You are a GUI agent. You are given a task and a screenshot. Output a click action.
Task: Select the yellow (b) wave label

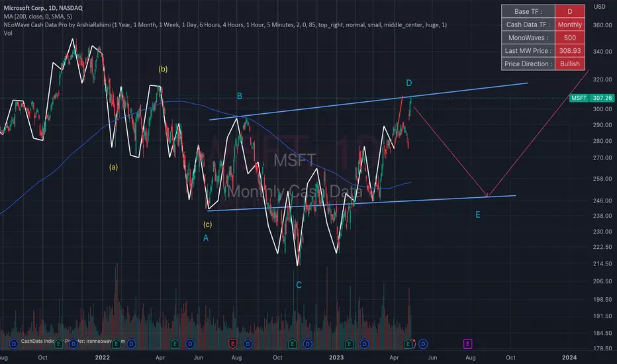163,69
